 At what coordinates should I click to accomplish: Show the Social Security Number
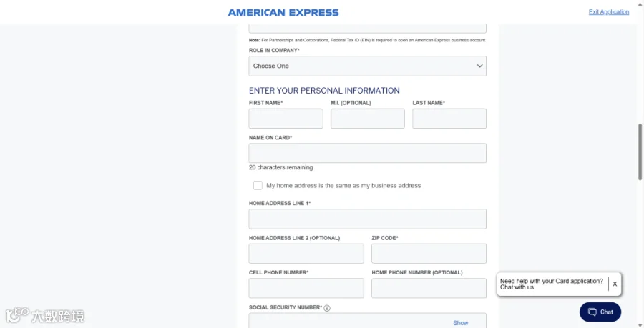(460, 323)
